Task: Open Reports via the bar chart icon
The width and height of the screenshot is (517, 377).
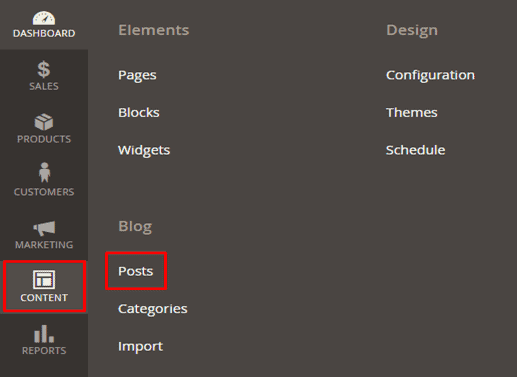Action: coord(44,334)
